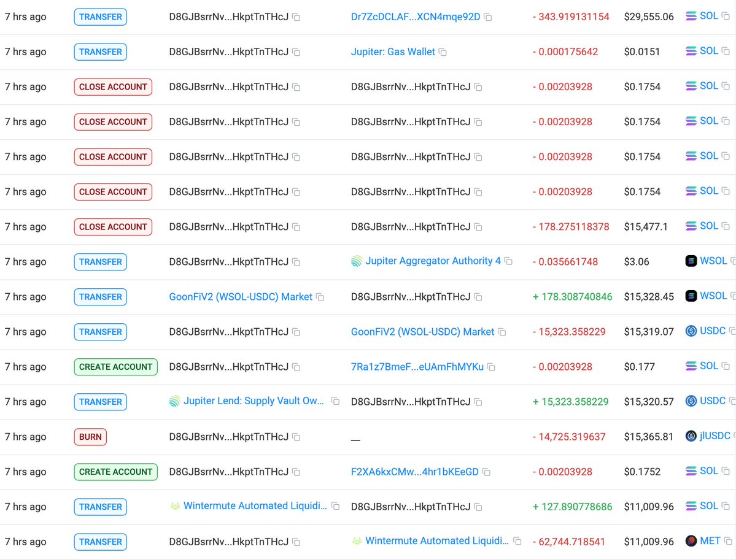Open the Dr7ZcDCLAF...XCN4mqe92D address link
The image size is (736, 560).
click(416, 17)
